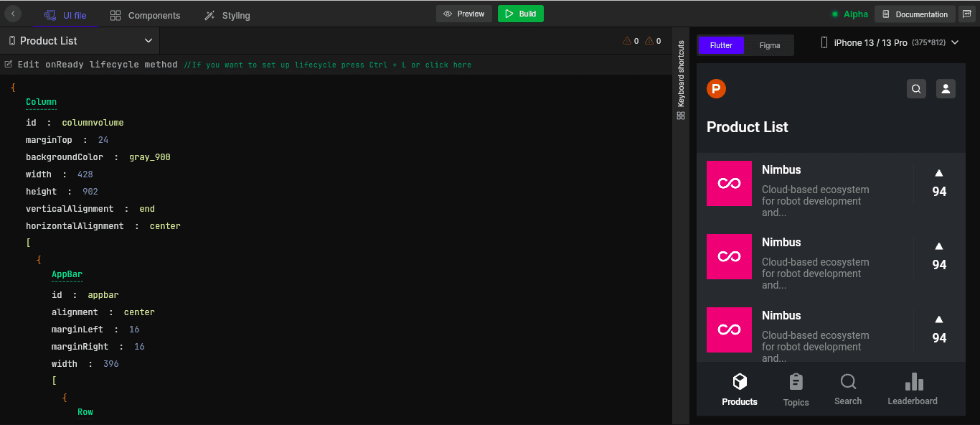Open the UI file tab

pos(65,15)
